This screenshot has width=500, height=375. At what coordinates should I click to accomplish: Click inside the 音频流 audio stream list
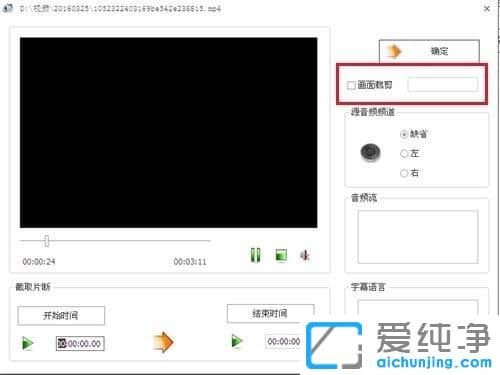pos(418,237)
